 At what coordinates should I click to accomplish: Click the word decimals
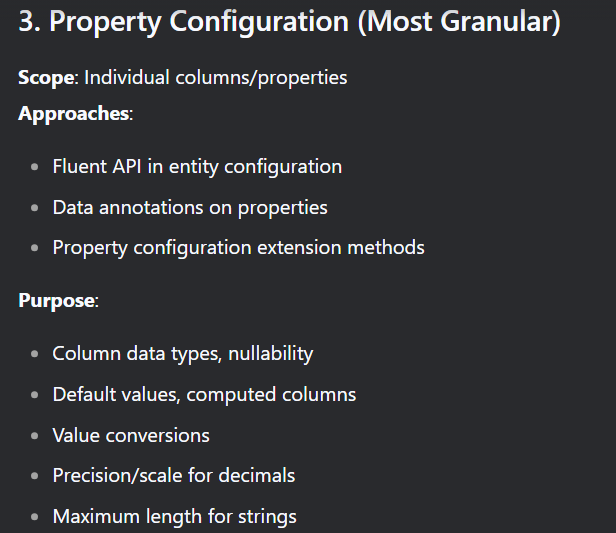pos(257,476)
